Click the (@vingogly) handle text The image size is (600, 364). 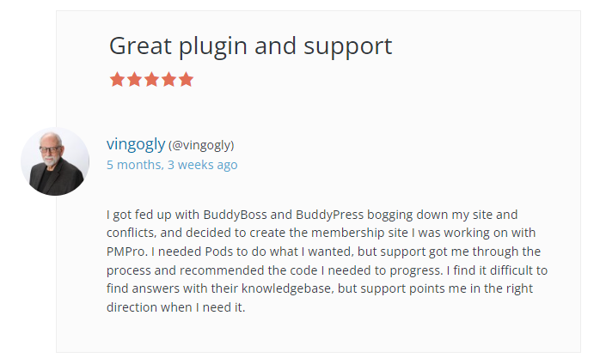(201, 145)
